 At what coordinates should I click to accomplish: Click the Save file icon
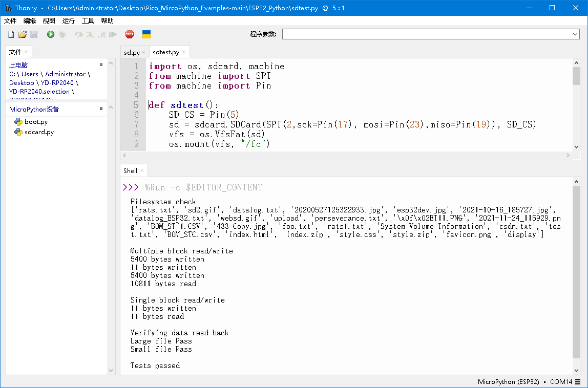pyautogui.click(x=34, y=34)
